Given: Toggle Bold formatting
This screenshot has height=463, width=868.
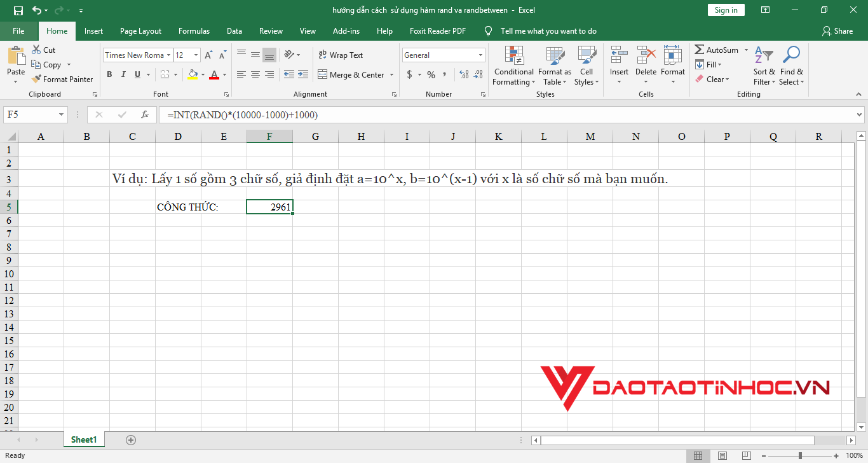Looking at the screenshot, I should pyautogui.click(x=109, y=75).
